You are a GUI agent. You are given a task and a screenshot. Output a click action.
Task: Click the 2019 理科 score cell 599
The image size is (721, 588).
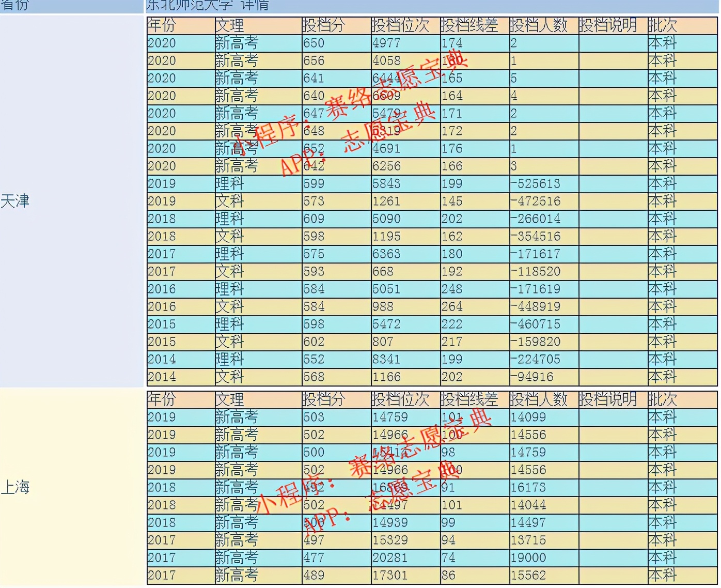[x=336, y=183]
